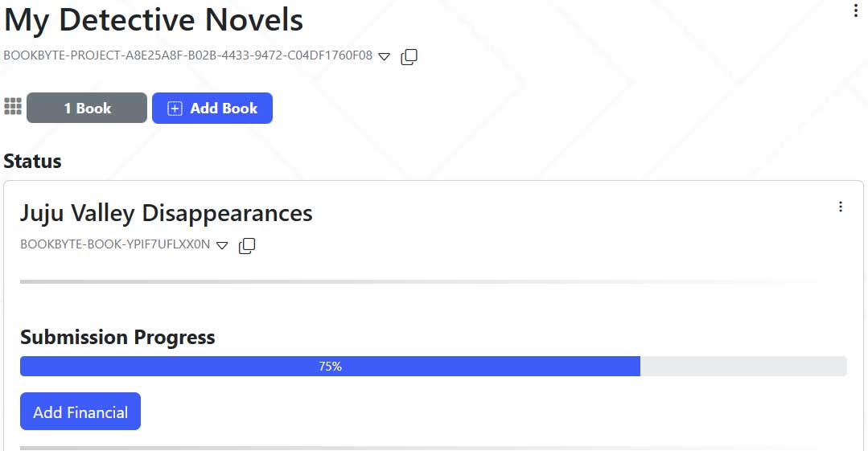Open the Juju Valley Disappearances book title

pyautogui.click(x=167, y=213)
